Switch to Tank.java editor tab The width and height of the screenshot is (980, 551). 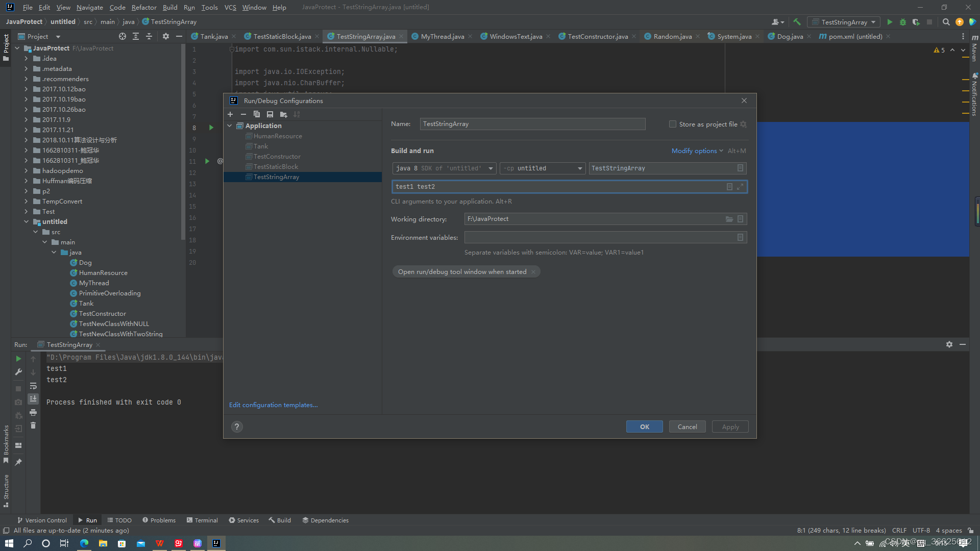pos(214,36)
